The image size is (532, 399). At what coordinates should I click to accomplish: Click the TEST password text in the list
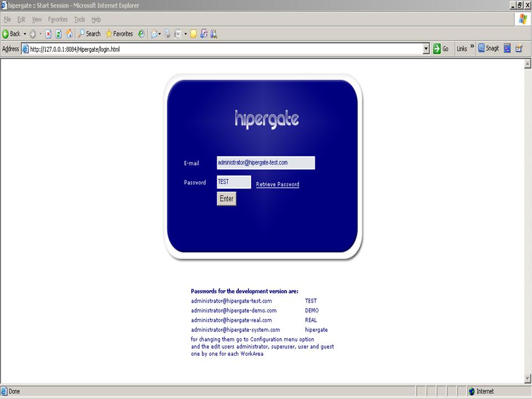click(311, 301)
